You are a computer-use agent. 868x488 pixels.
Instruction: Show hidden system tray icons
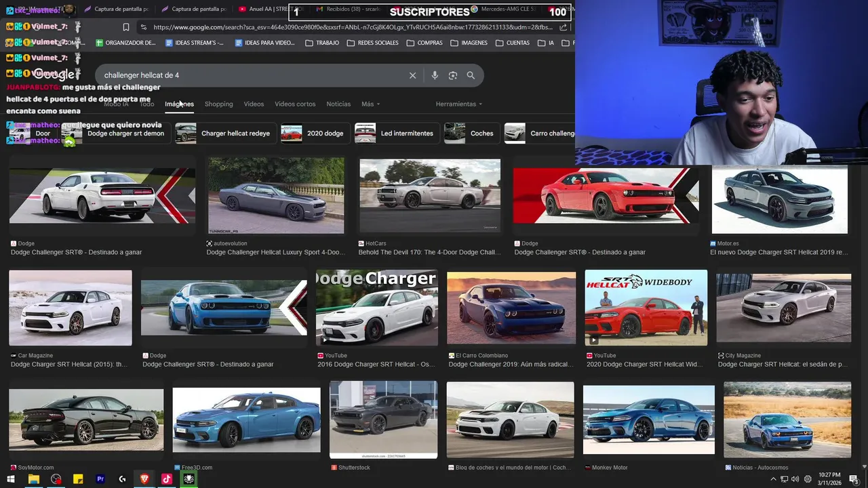pyautogui.click(x=773, y=479)
